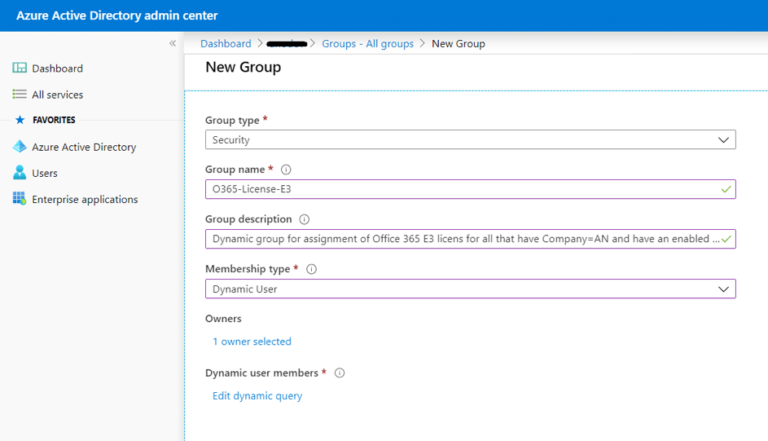
Task: Click the Group name input field
Action: (470, 189)
